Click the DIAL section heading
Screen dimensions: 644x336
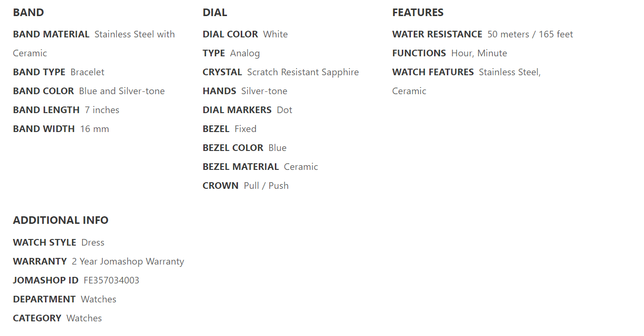[215, 13]
